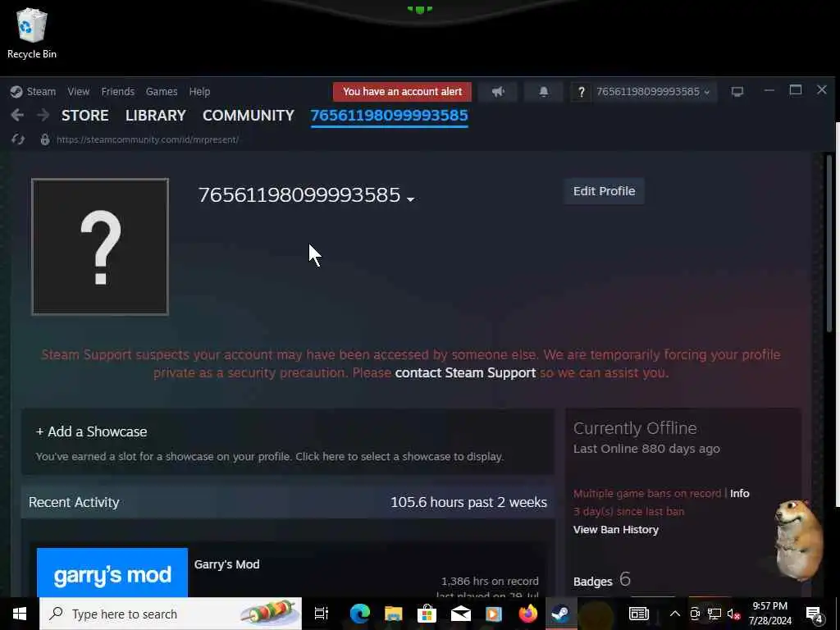Click the muted volume tray icon

coord(733,614)
